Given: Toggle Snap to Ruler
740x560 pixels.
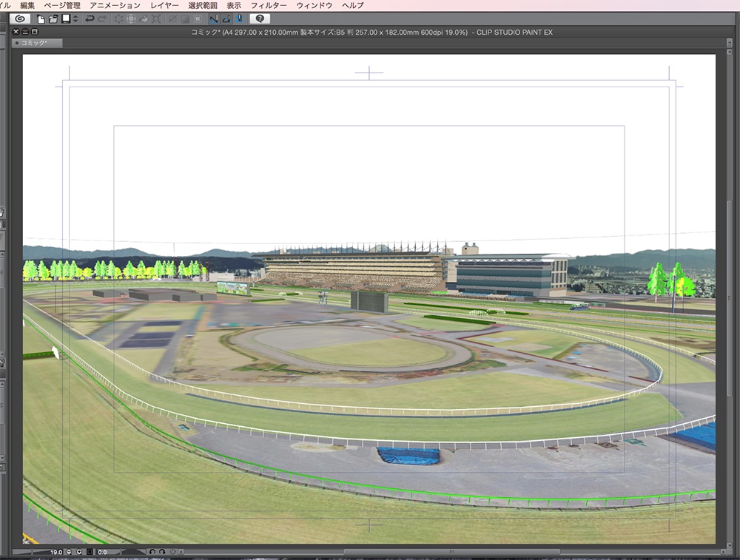Looking at the screenshot, I should coord(215,19).
